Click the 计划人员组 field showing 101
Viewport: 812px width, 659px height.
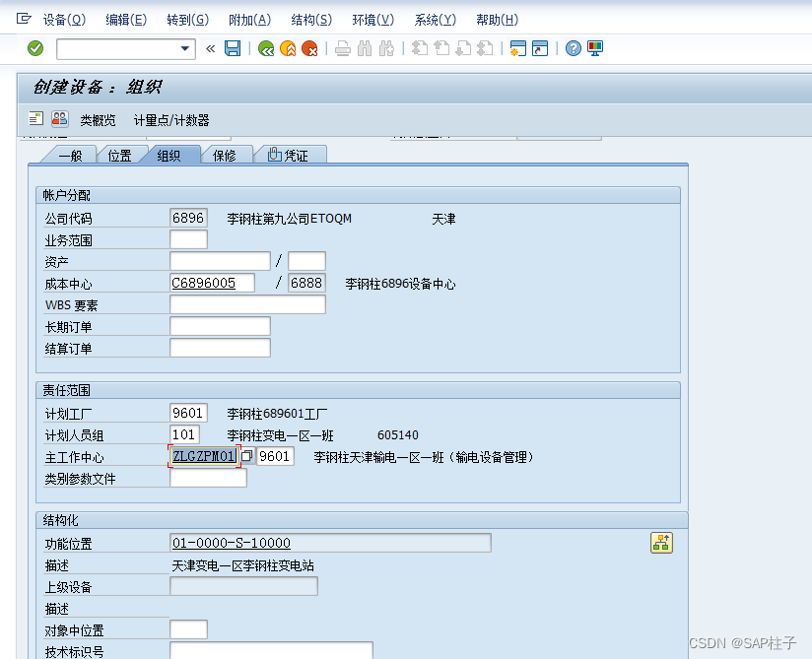tap(185, 434)
